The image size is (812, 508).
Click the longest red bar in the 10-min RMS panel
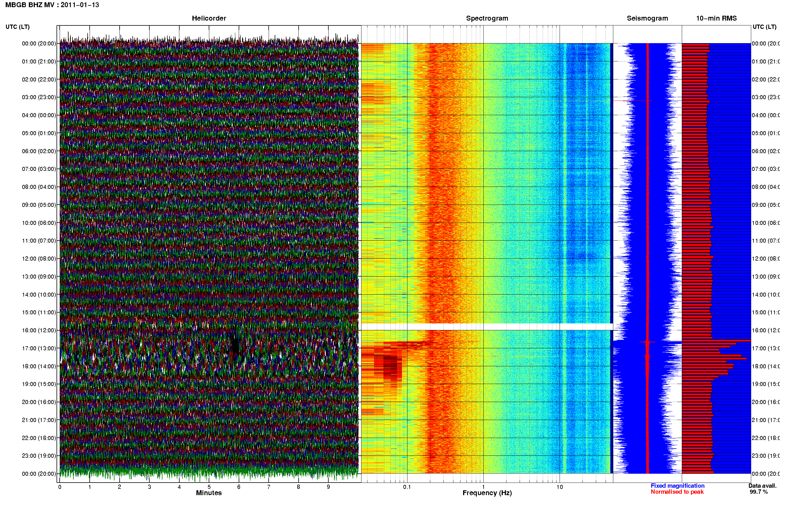pyautogui.click(x=716, y=341)
